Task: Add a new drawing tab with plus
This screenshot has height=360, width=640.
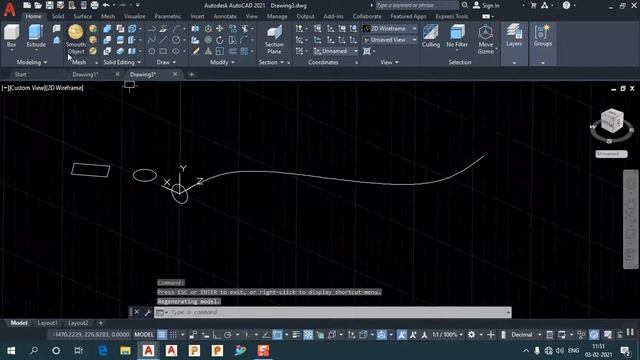Action: 191,74
